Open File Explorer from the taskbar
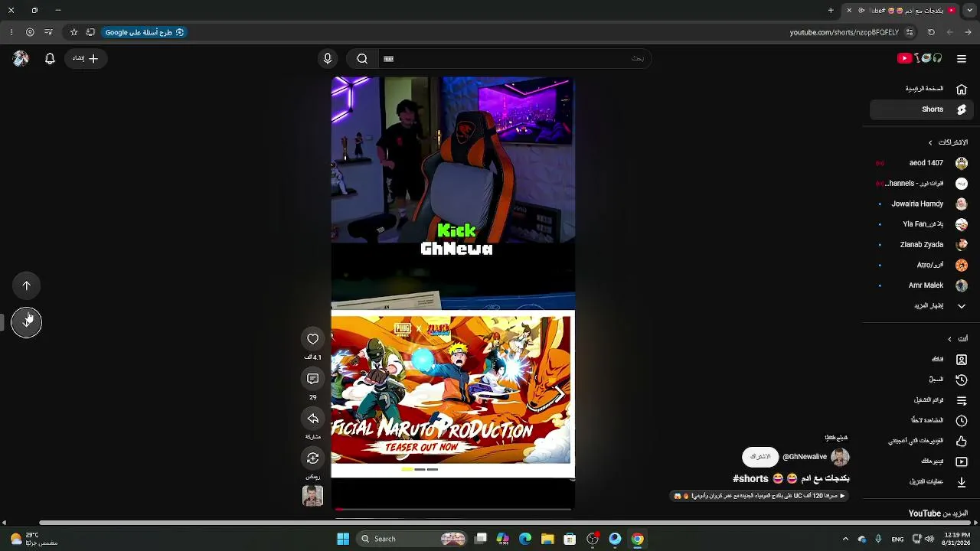 (547, 539)
